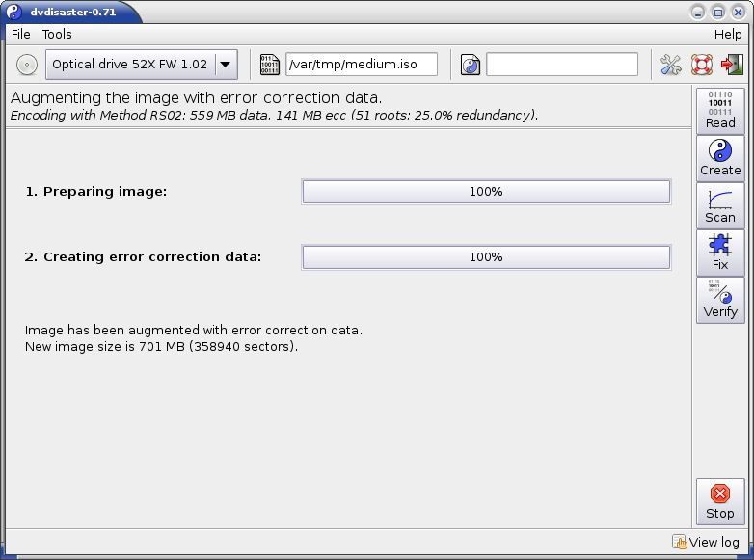Open the Tools menu
Viewport: 754px width, 560px height.
click(x=57, y=34)
